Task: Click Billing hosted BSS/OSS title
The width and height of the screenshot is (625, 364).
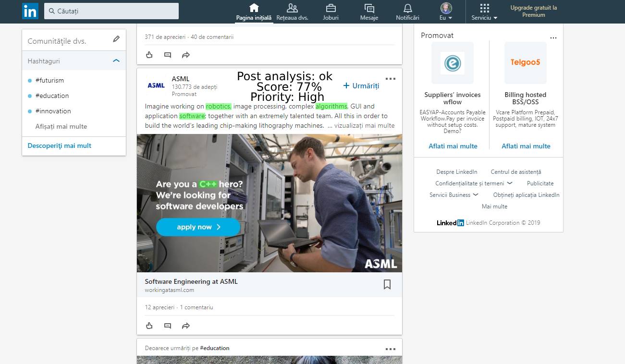Action: tap(526, 98)
